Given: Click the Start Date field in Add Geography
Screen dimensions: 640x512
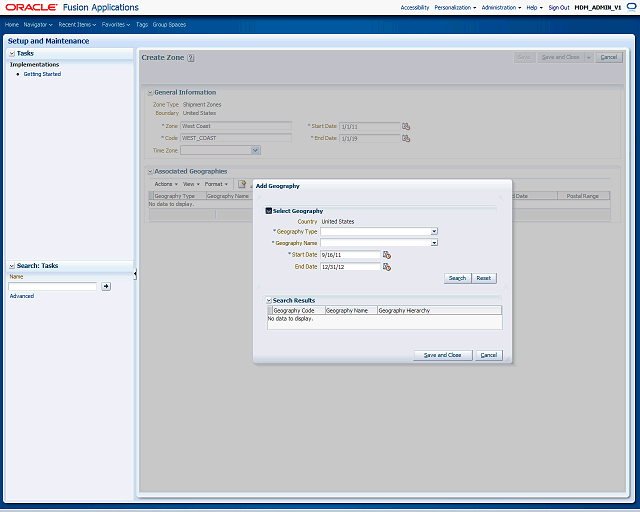Looking at the screenshot, I should click(x=351, y=255).
